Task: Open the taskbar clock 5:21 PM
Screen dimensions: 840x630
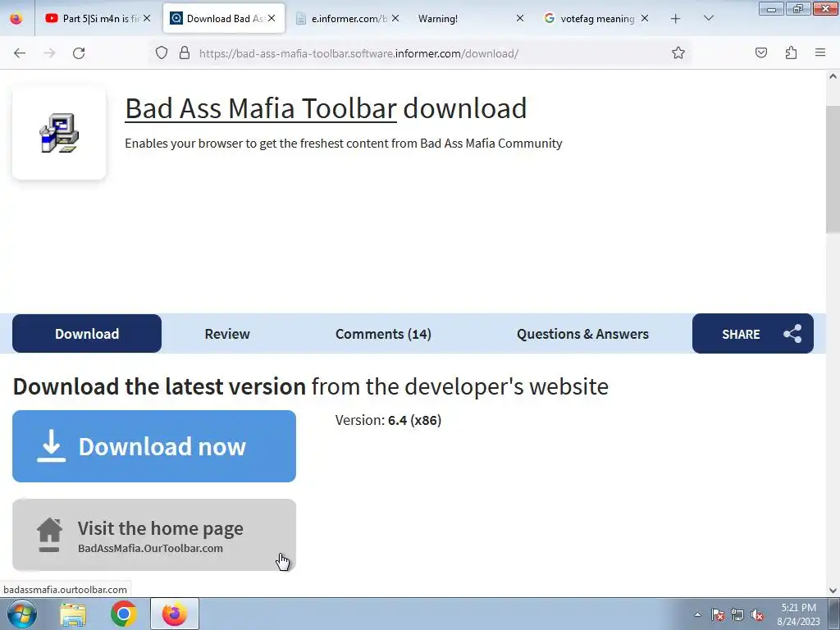Action: [798, 614]
